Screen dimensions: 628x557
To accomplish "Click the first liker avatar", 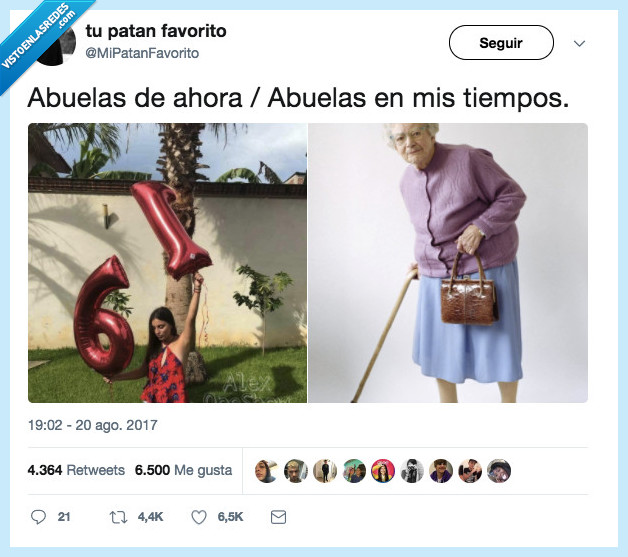I will click(266, 471).
